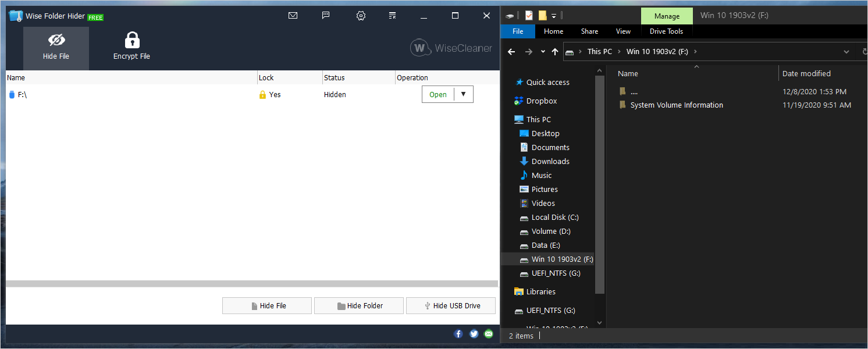Click the email share icon at bottom
Viewport: 868px width, 349px height.
coord(489,333)
